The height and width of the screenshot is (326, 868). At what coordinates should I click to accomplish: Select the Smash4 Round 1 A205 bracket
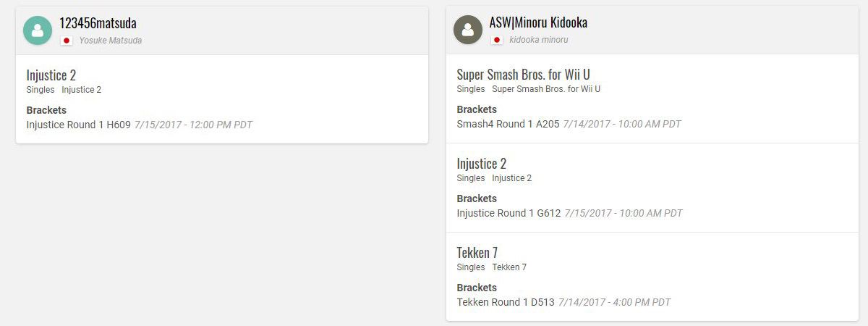pyautogui.click(x=508, y=124)
